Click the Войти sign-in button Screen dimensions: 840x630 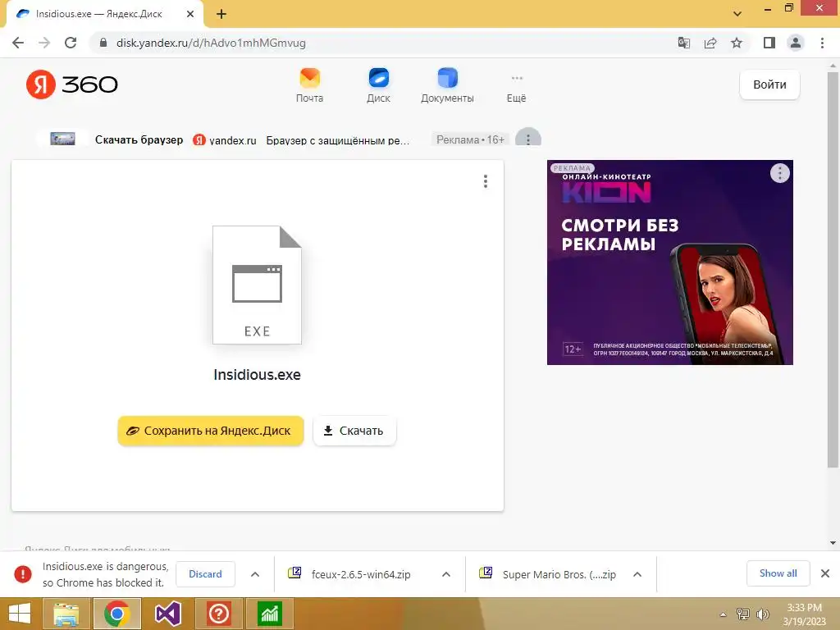pos(769,84)
